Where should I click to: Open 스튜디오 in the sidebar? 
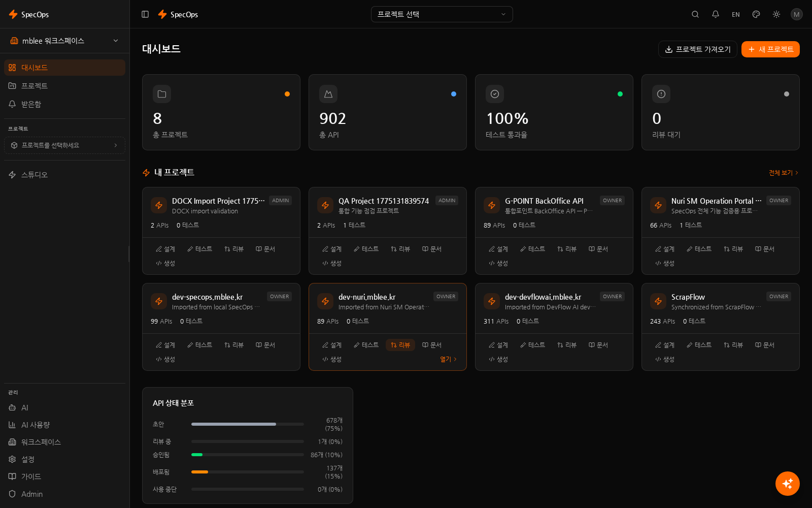coord(64,175)
